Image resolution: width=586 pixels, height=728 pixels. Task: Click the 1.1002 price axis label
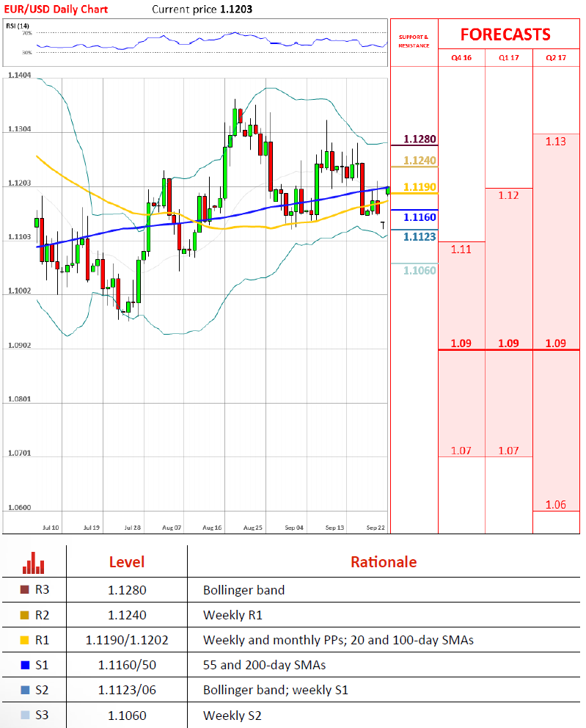click(x=20, y=291)
